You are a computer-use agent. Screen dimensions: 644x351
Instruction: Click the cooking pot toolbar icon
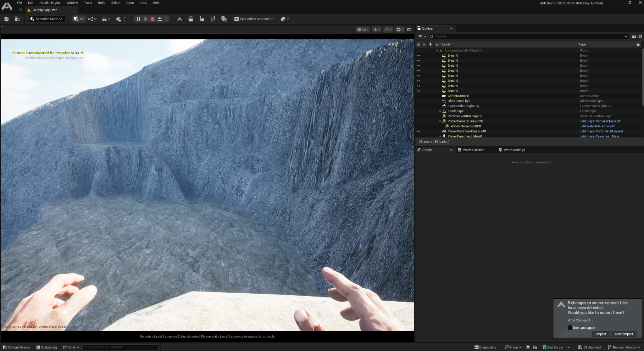point(191,19)
